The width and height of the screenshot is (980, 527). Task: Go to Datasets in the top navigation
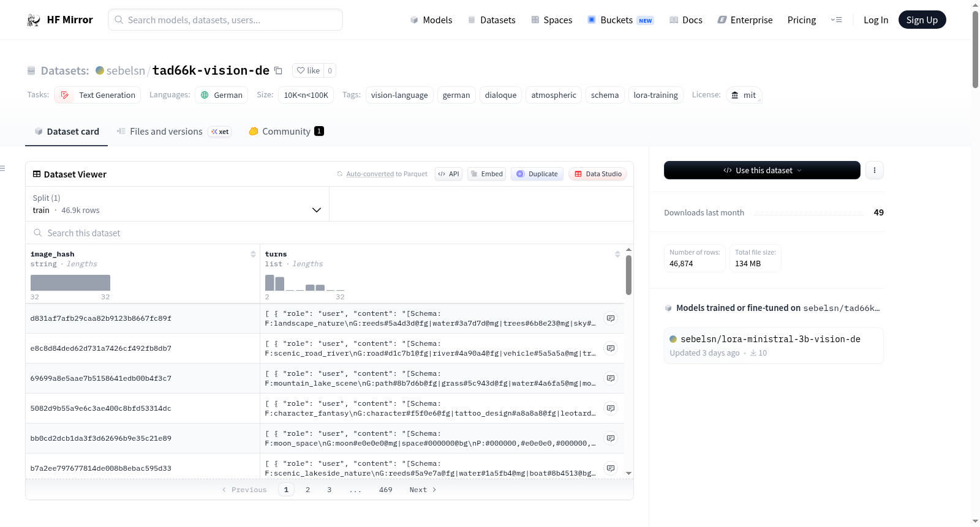point(491,20)
